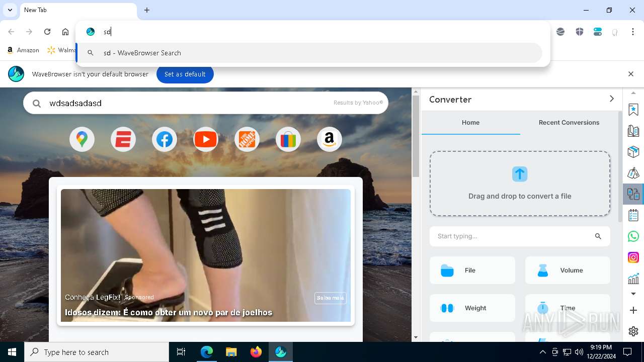Click the converter search magnifier icon
Screen dimensions: 644x362
[598, 236]
